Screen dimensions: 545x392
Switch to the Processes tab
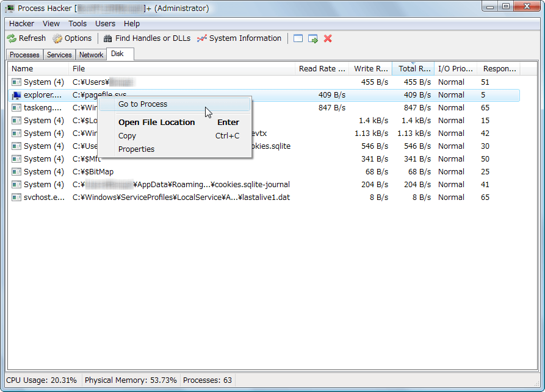(24, 55)
